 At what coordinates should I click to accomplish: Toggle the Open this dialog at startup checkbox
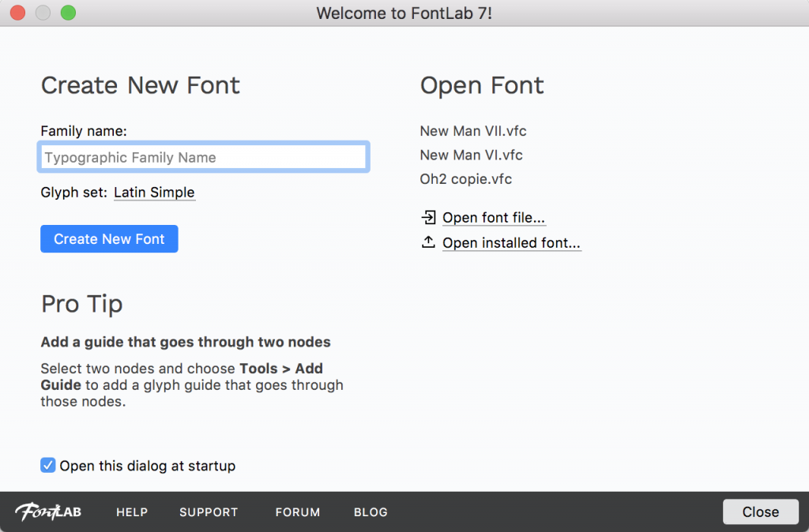(48, 466)
